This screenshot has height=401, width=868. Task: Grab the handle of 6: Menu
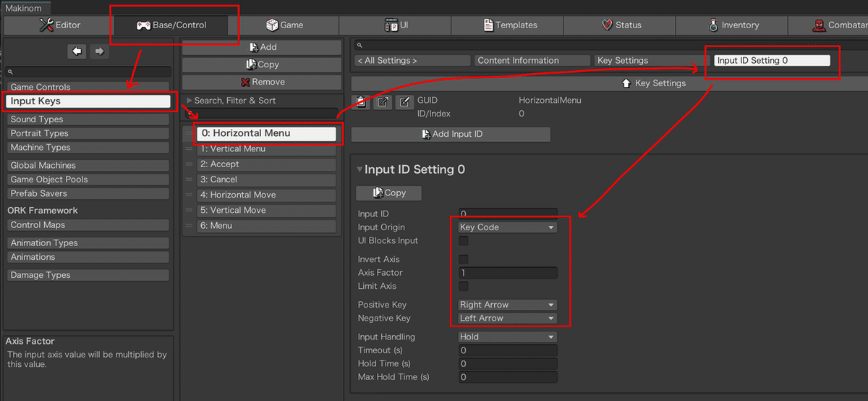(x=190, y=226)
